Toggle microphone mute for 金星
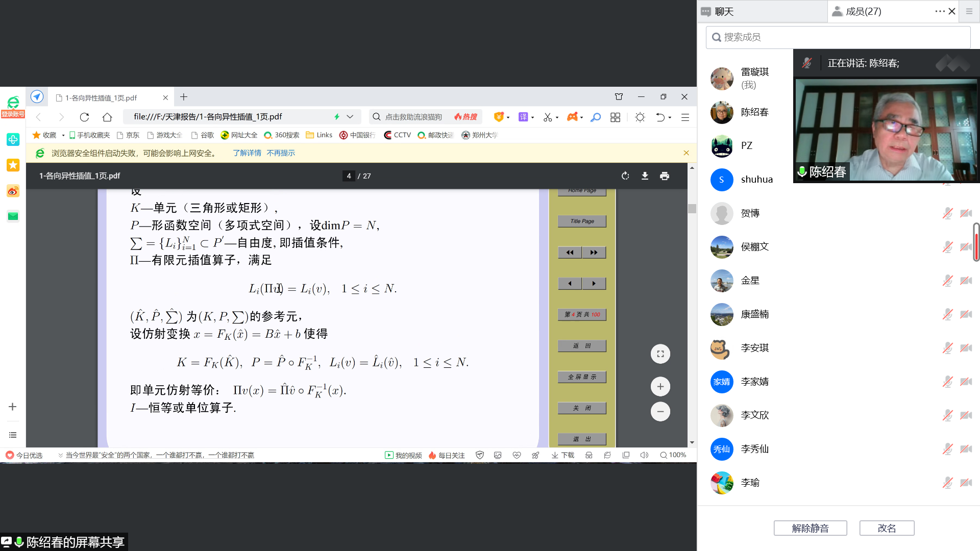 (x=947, y=281)
